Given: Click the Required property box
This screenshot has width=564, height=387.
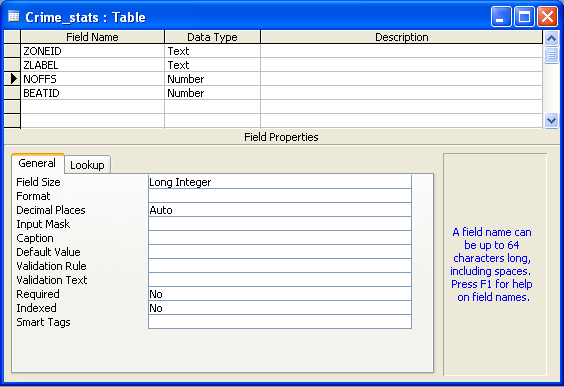Looking at the screenshot, I should pos(280,294).
